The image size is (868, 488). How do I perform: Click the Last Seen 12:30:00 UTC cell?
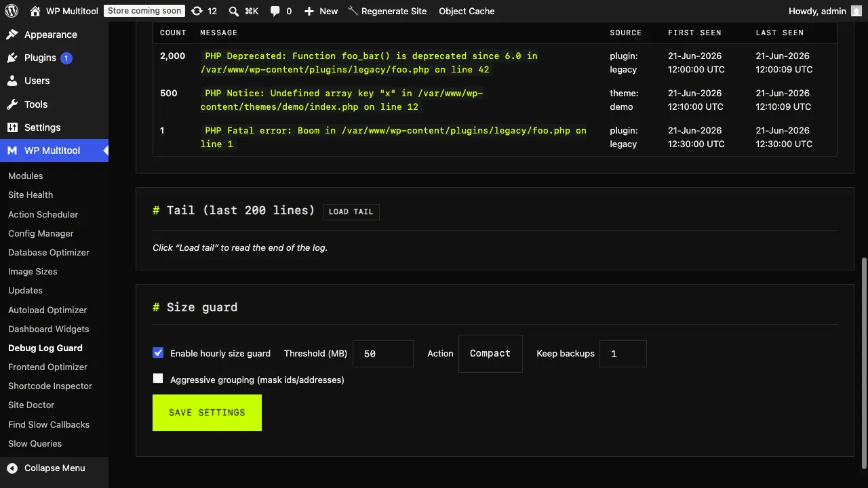tap(784, 137)
